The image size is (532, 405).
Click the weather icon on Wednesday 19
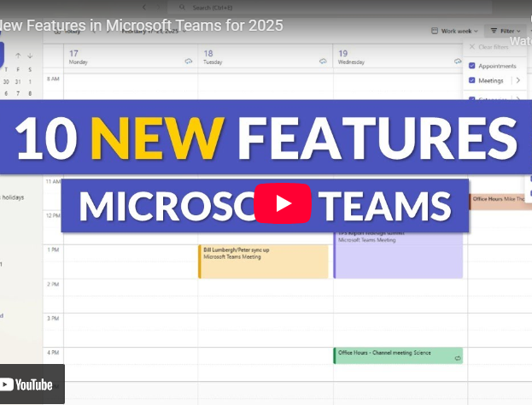(x=458, y=62)
